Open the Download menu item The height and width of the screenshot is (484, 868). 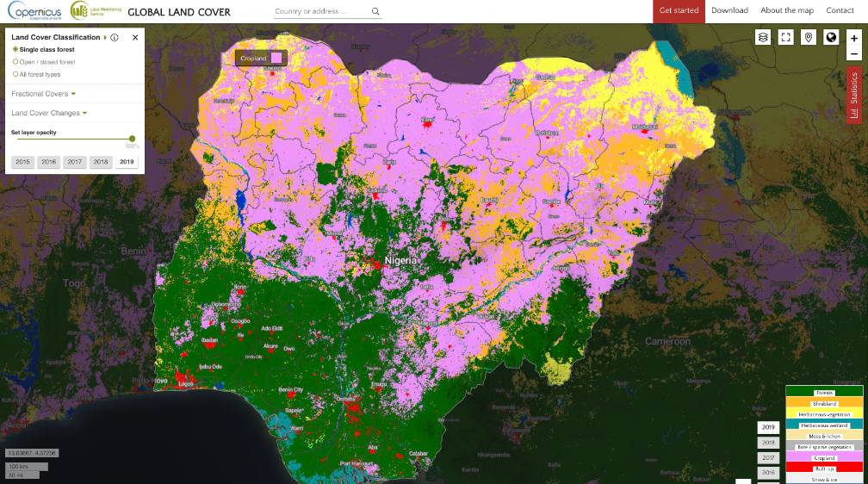coord(729,10)
